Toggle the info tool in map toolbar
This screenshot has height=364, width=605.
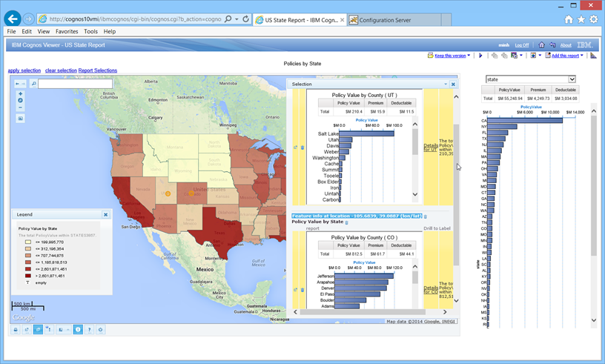tap(78, 330)
